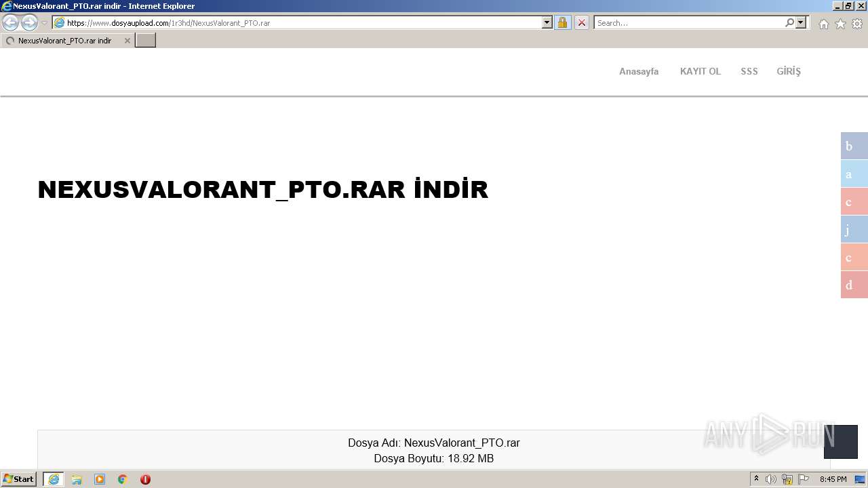Go forward with the browser Forward arrow
This screenshot has width=868, height=488.
click(x=29, y=23)
